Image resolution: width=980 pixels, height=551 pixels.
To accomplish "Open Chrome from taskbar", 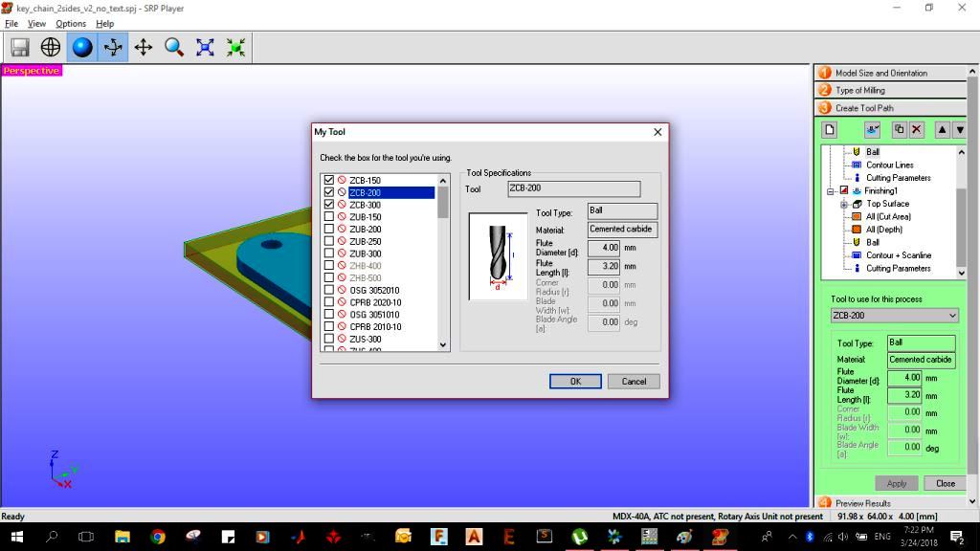I will tap(158, 537).
